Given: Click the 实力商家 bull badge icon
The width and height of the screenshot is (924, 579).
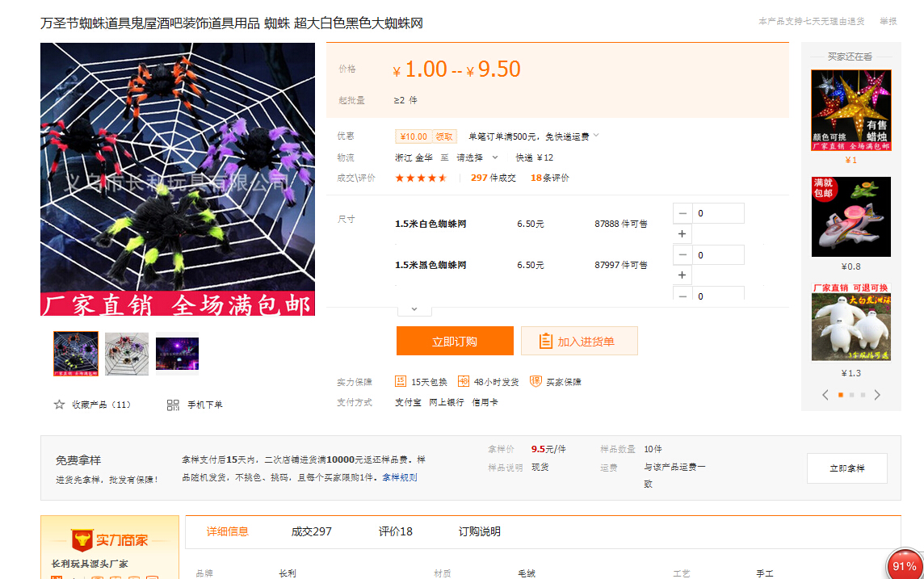Looking at the screenshot, I should pyautogui.click(x=82, y=539).
